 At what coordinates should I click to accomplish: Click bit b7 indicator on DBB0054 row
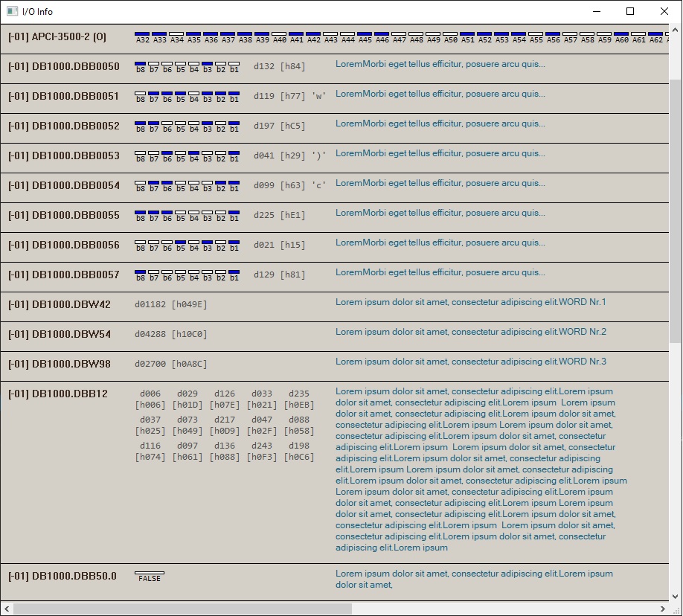tap(153, 181)
